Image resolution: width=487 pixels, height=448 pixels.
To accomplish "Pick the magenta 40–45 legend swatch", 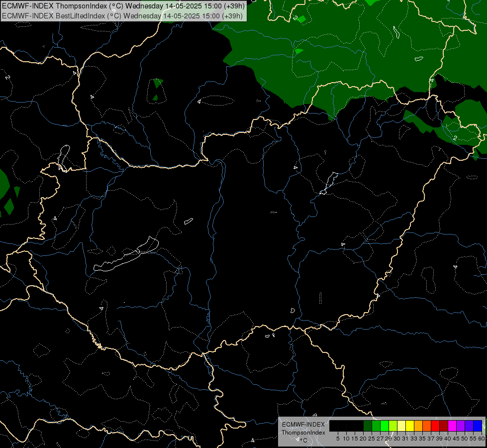I will tap(452, 426).
